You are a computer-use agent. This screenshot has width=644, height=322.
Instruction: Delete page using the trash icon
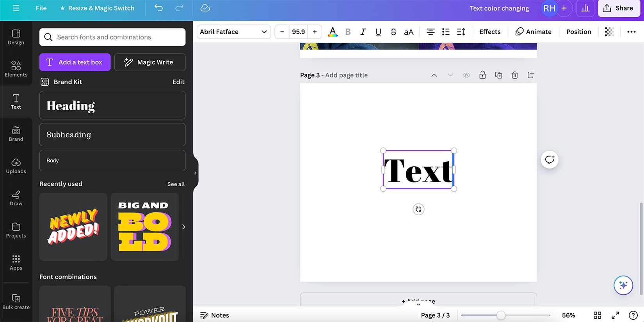click(x=514, y=75)
